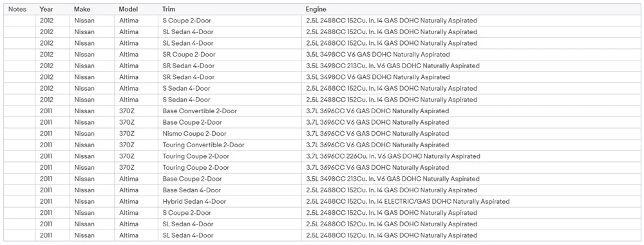644x245 pixels.
Task: Select the ELECTRIC/GAS hybrid engine cell
Action: tap(471, 201)
